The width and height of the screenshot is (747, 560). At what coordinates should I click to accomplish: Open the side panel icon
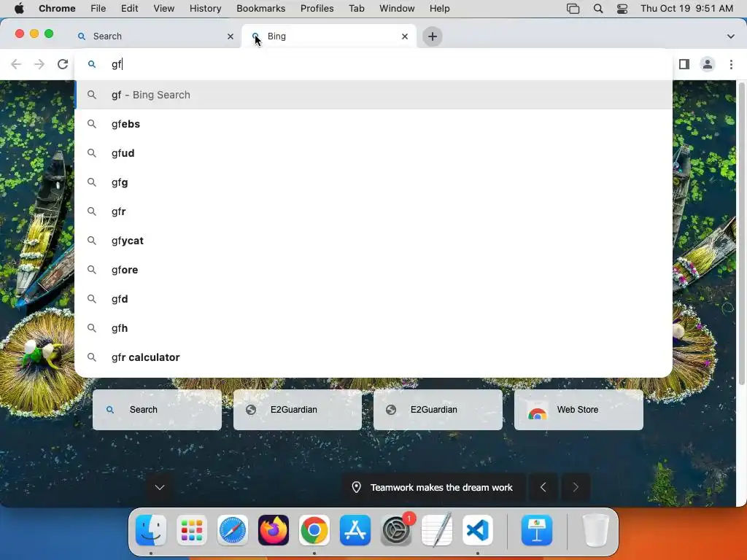click(x=684, y=64)
